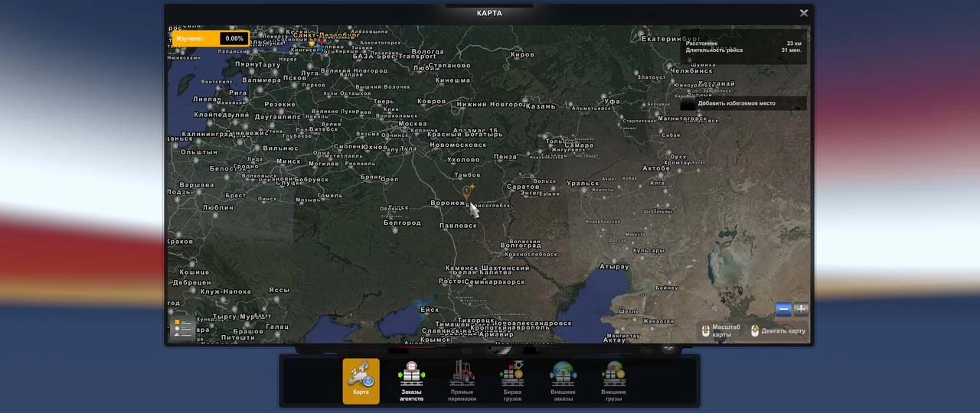Image resolution: width=980 pixels, height=413 pixels.
Task: Click the orange waypoint marker near Воронеж
Action: [466, 191]
